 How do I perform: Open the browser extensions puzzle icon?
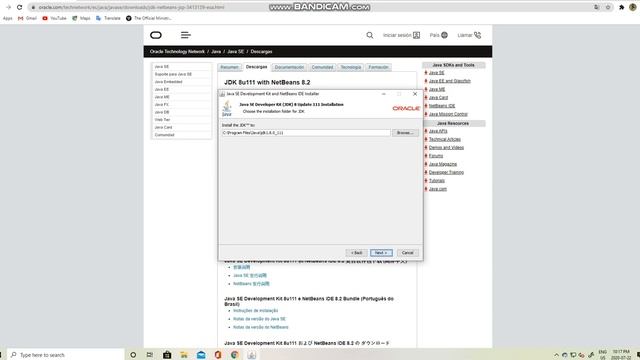pyautogui.click(x=622, y=7)
